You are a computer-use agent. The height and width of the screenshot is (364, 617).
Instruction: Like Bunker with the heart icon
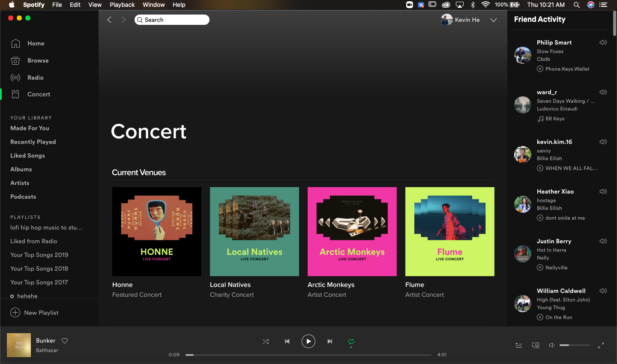coord(65,341)
